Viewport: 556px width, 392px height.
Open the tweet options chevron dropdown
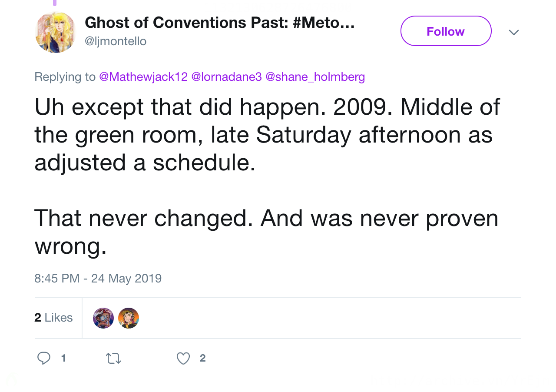[513, 33]
